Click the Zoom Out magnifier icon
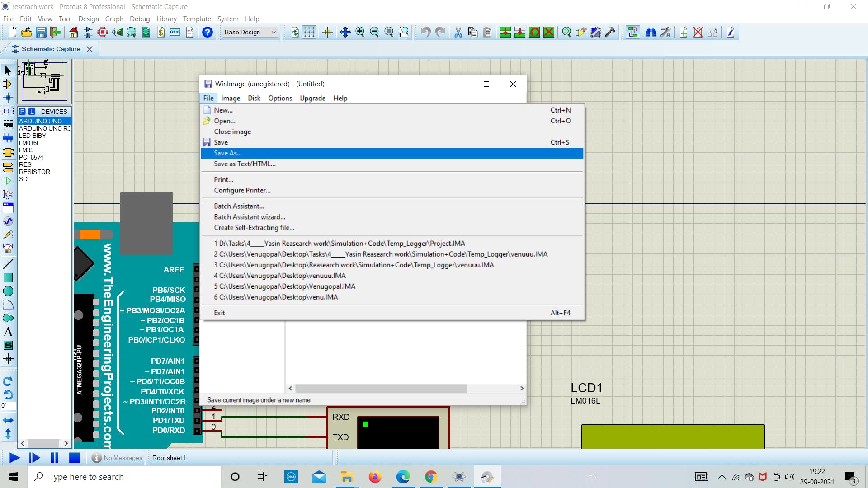Viewport: 868px width, 488px height. coord(374,32)
